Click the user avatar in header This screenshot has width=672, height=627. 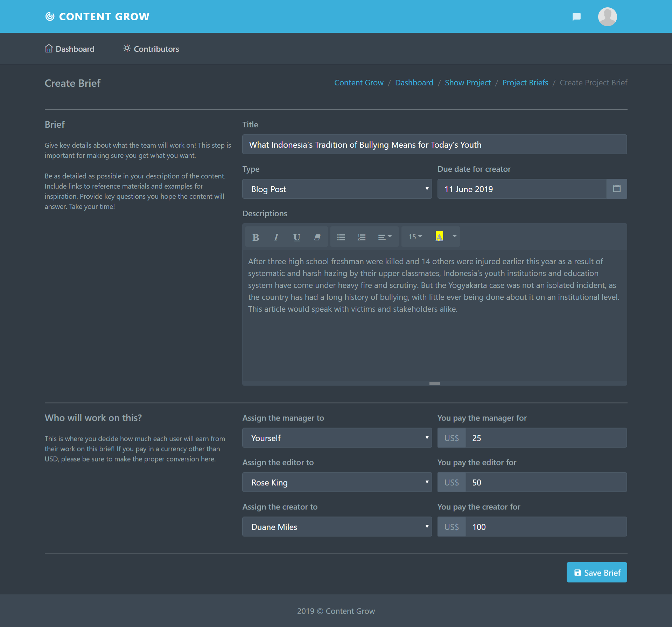[607, 16]
